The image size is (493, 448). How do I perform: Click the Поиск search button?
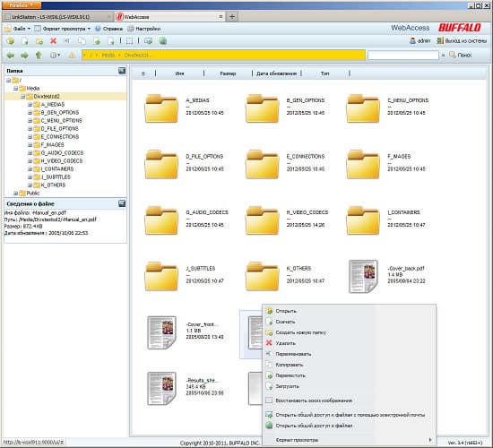(x=461, y=55)
